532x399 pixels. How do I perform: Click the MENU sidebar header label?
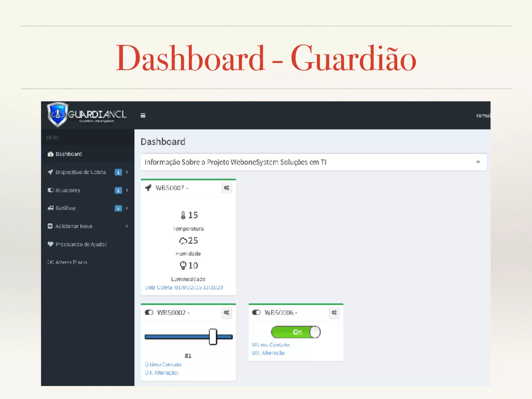[52, 137]
